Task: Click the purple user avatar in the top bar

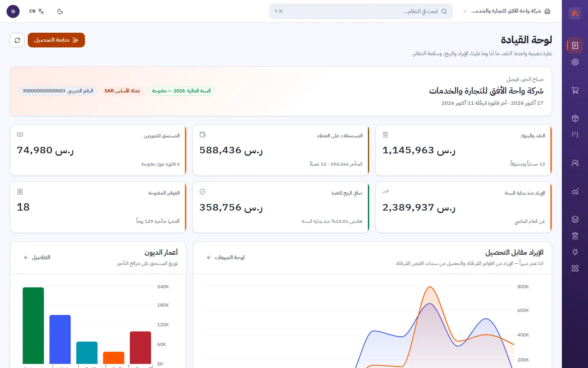Action: pyautogui.click(x=13, y=11)
